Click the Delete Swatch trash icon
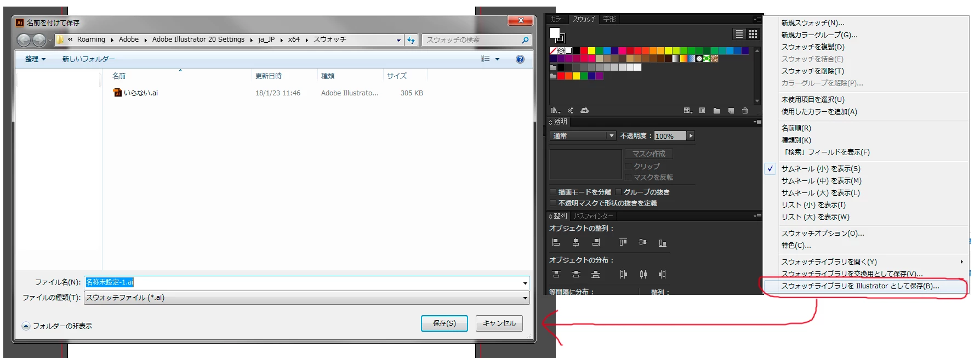Image resolution: width=980 pixels, height=358 pixels. pos(745,111)
